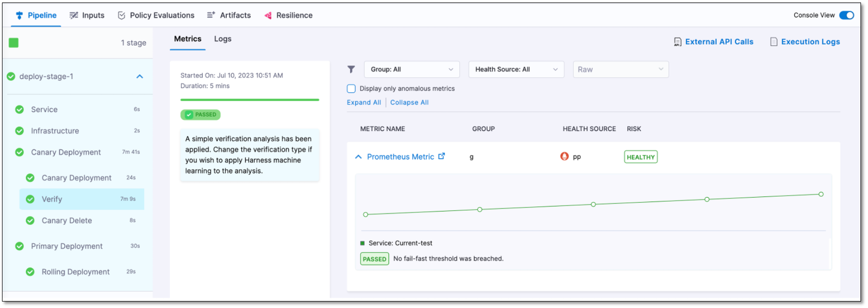868x308 pixels.
Task: Select the Canary Delete step
Action: point(67,220)
